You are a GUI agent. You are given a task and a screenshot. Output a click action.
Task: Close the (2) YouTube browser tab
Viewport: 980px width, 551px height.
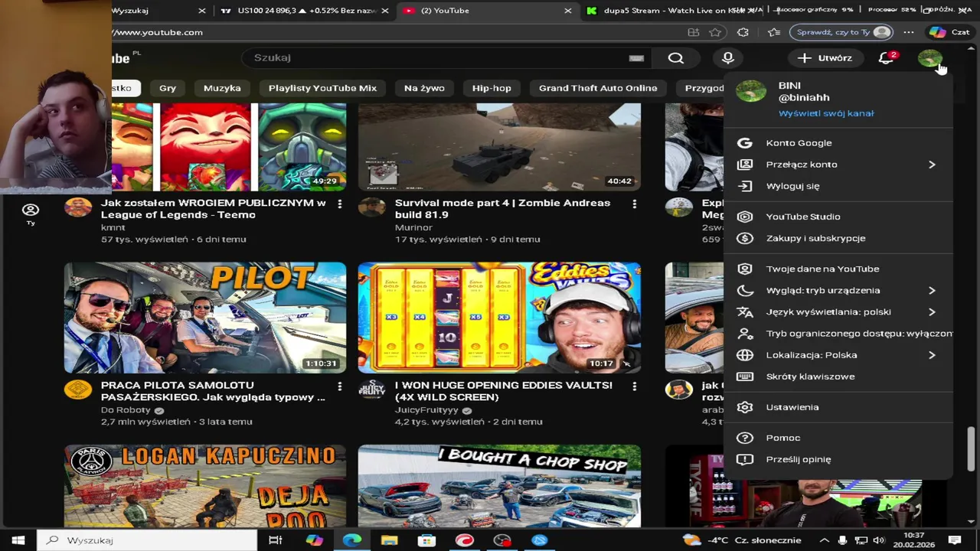pos(567,11)
